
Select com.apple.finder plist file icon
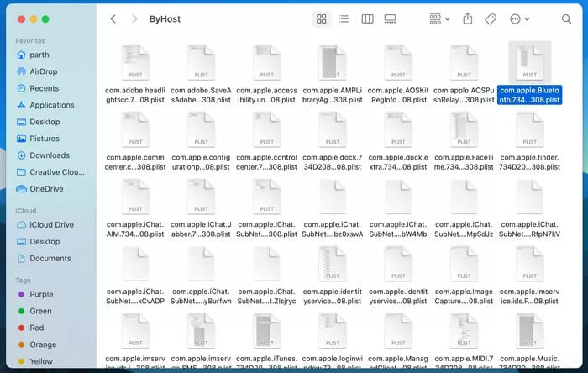(x=529, y=129)
